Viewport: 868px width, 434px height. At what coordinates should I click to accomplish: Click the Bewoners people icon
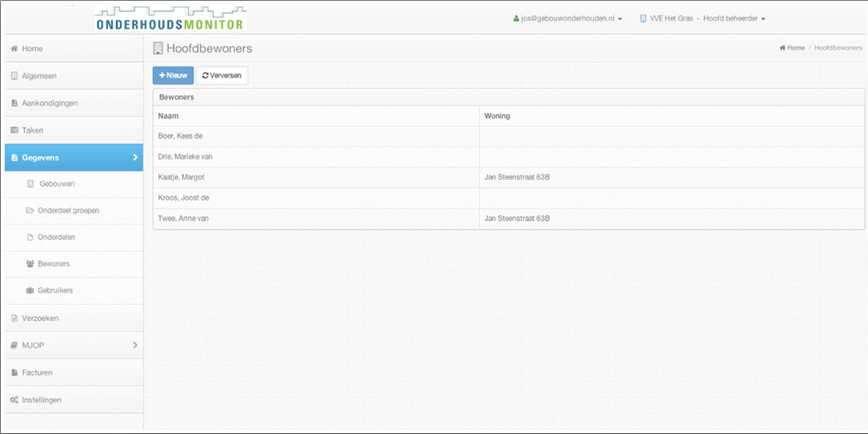point(30,264)
